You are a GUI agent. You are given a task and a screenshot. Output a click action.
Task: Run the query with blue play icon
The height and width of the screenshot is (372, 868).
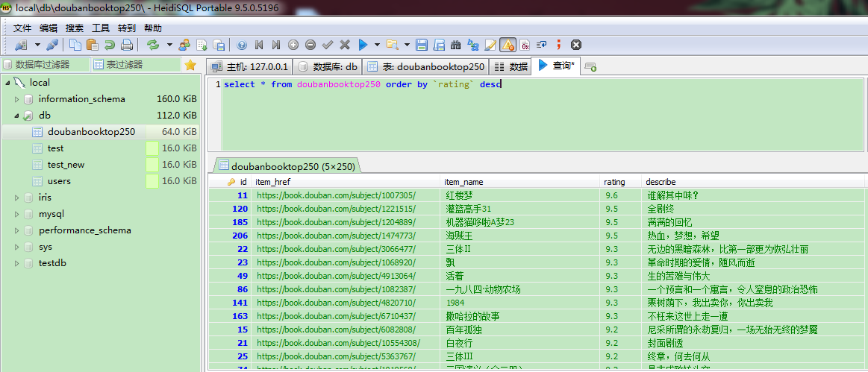coord(363,45)
